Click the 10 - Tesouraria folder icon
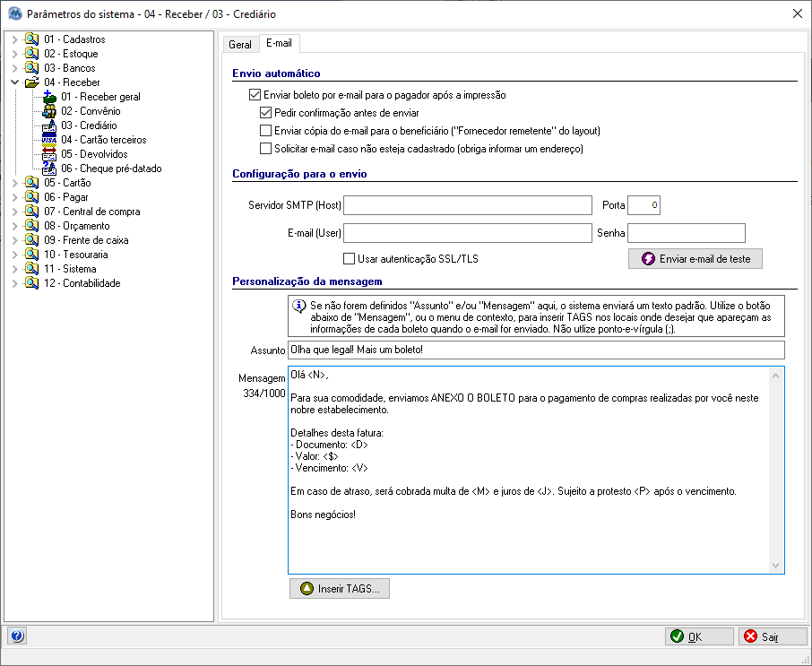This screenshot has width=812, height=666. pos(31,255)
